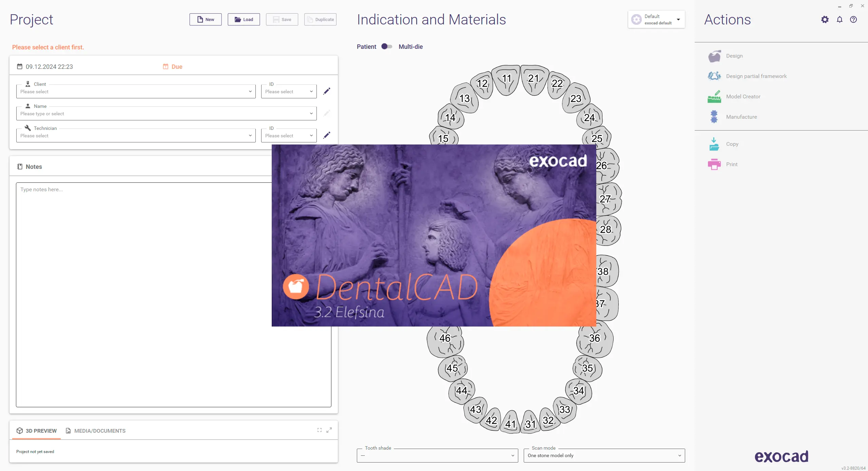This screenshot has height=471, width=868.
Task: Open the notifications bell icon
Action: pos(840,20)
